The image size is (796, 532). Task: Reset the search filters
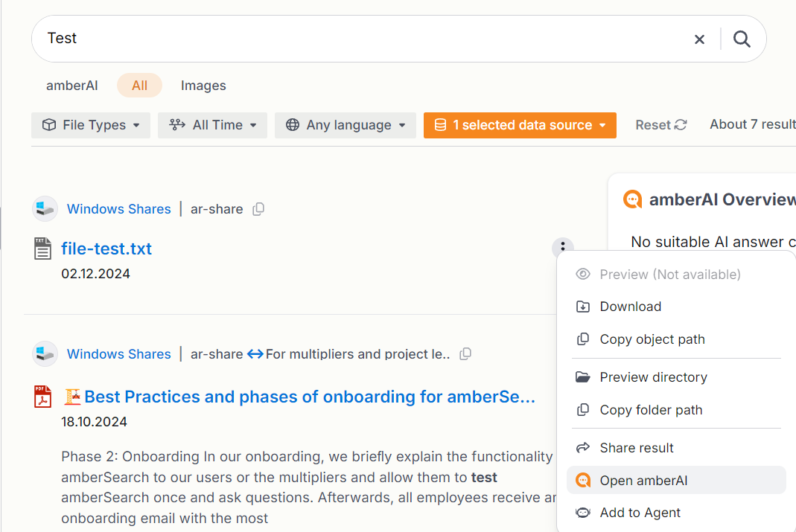click(x=660, y=125)
